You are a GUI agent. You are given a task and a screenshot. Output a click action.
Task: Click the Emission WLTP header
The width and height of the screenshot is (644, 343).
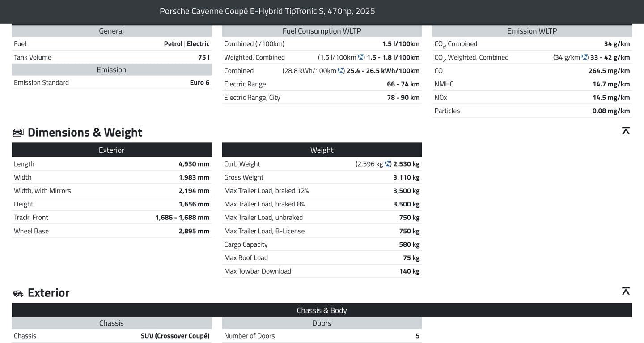tap(532, 31)
